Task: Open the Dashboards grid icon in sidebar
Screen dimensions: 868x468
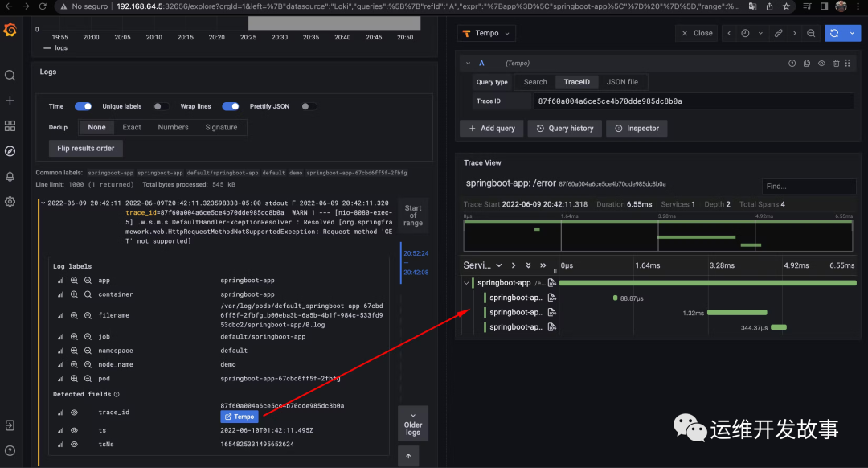Action: click(10, 125)
